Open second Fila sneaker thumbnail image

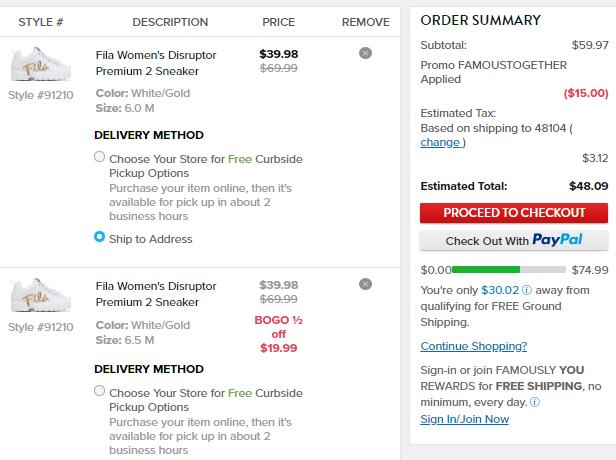[x=41, y=295]
